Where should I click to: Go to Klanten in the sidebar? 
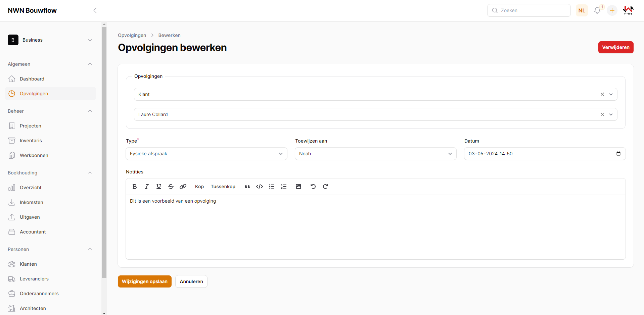28,264
